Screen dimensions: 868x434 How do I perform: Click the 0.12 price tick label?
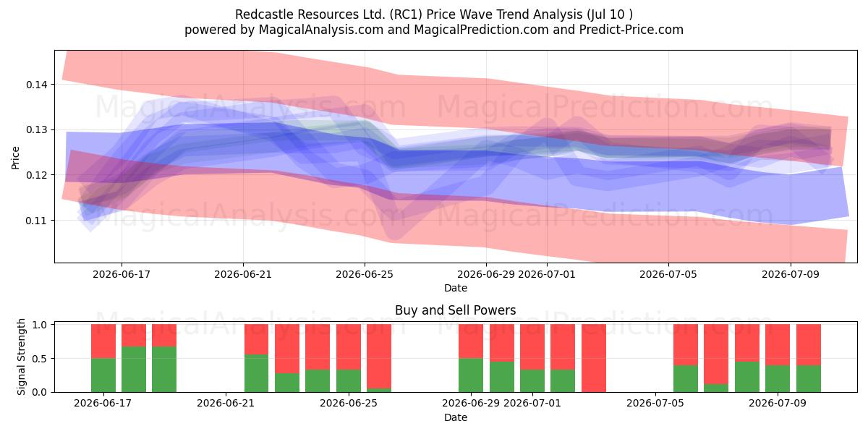tap(37, 175)
